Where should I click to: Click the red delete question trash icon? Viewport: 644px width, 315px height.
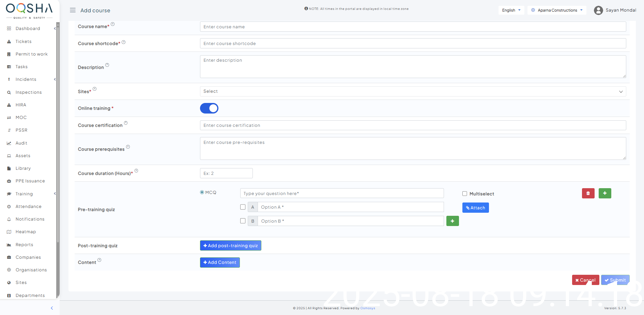tap(588, 193)
